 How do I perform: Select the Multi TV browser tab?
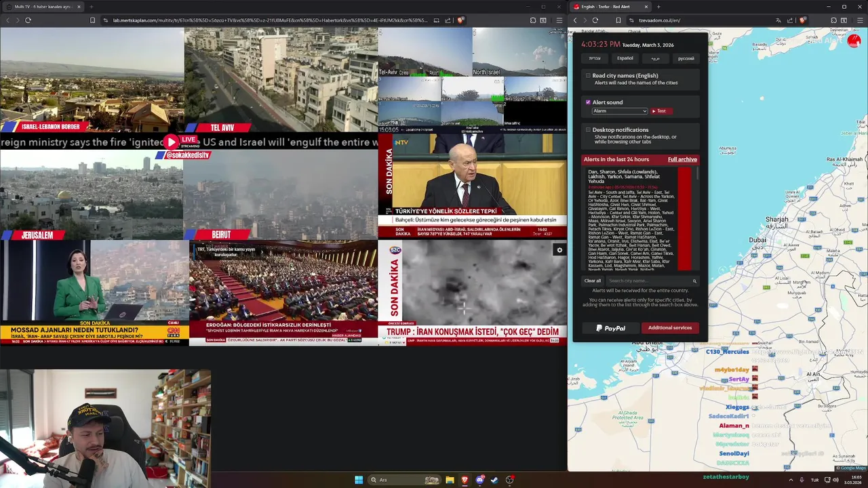[x=43, y=7]
